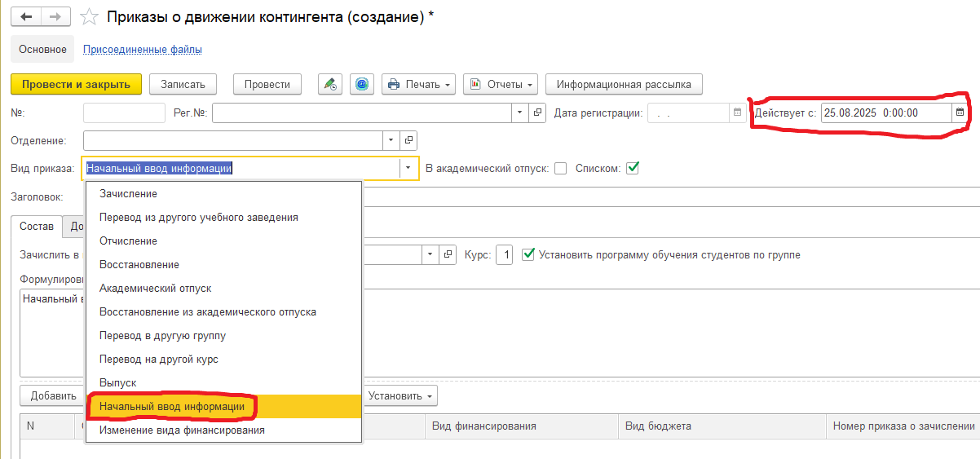Image resolution: width=980 pixels, height=459 pixels.
Task: Expand the Печать dropdown button
Action: 420,84
